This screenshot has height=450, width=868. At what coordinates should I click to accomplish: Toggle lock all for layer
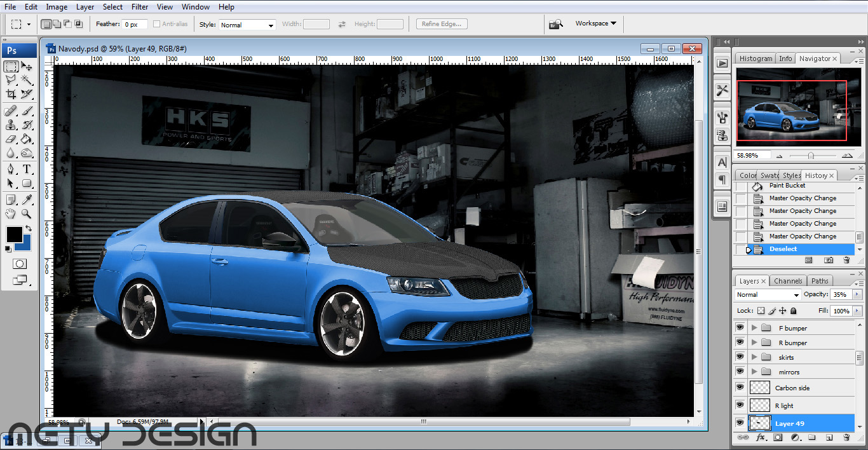coord(794,311)
